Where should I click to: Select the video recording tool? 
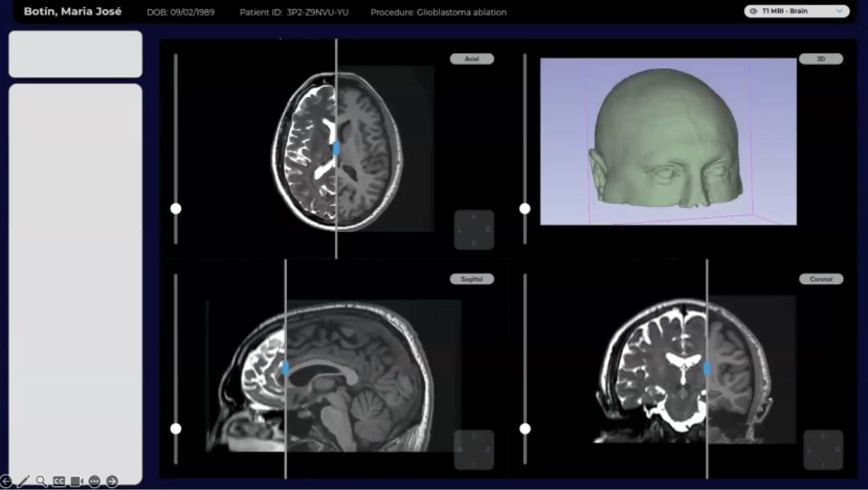75,480
